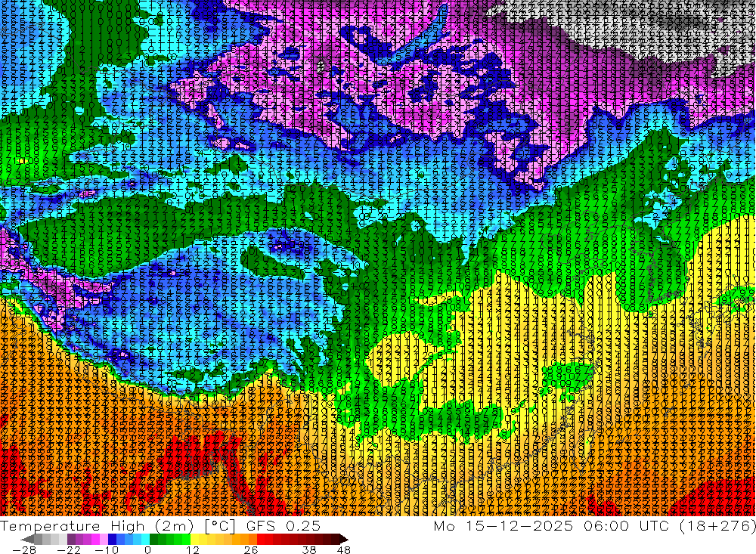Click the "12" legend value

point(193,549)
